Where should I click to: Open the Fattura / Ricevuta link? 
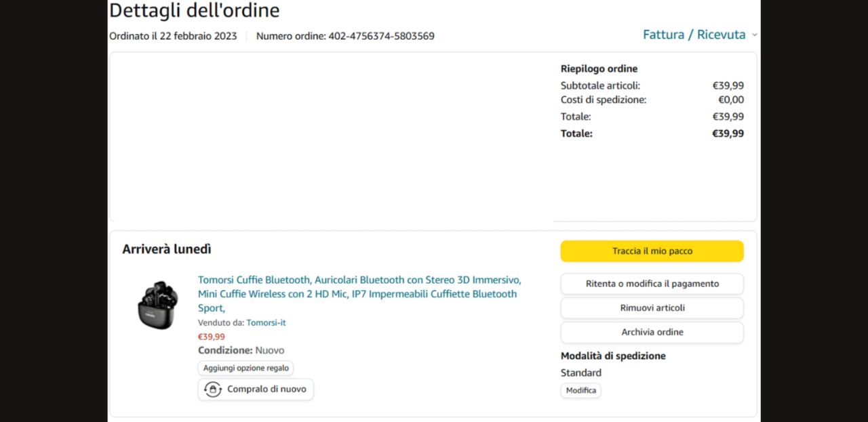[x=694, y=35]
